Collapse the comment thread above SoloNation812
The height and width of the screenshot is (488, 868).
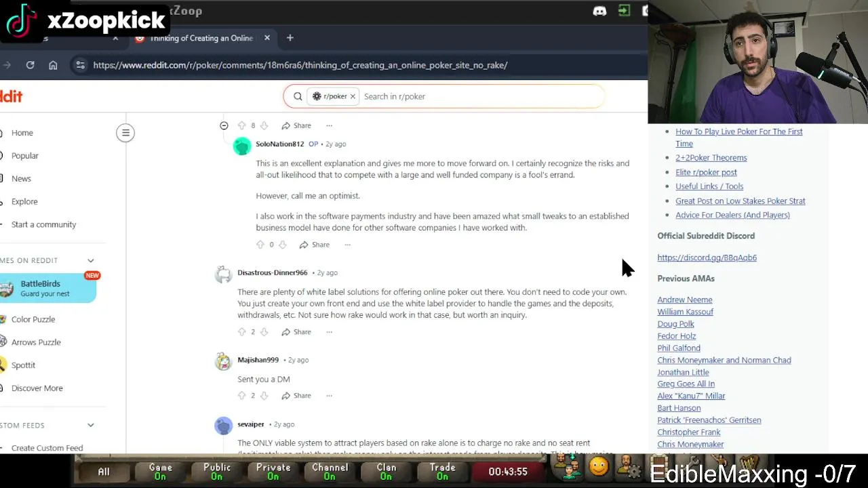coord(224,125)
